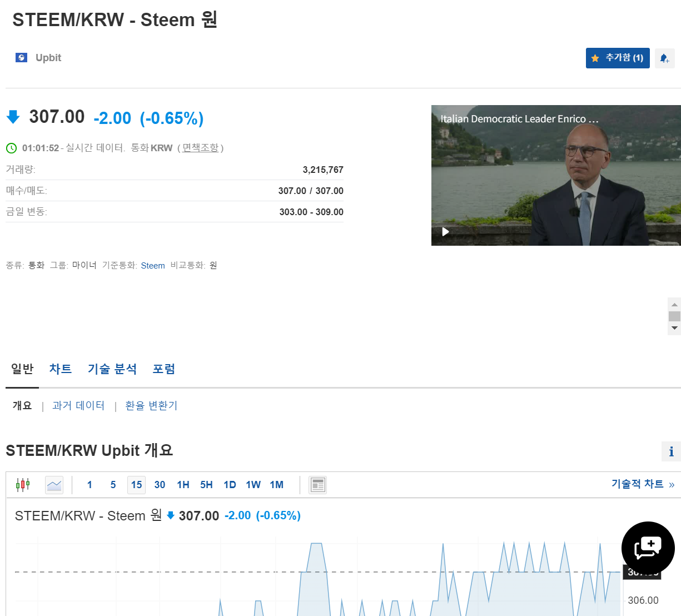Image resolution: width=681 pixels, height=616 pixels.
Task: Click the 307.00 / 307.00 bid/ask value
Action: (x=311, y=191)
